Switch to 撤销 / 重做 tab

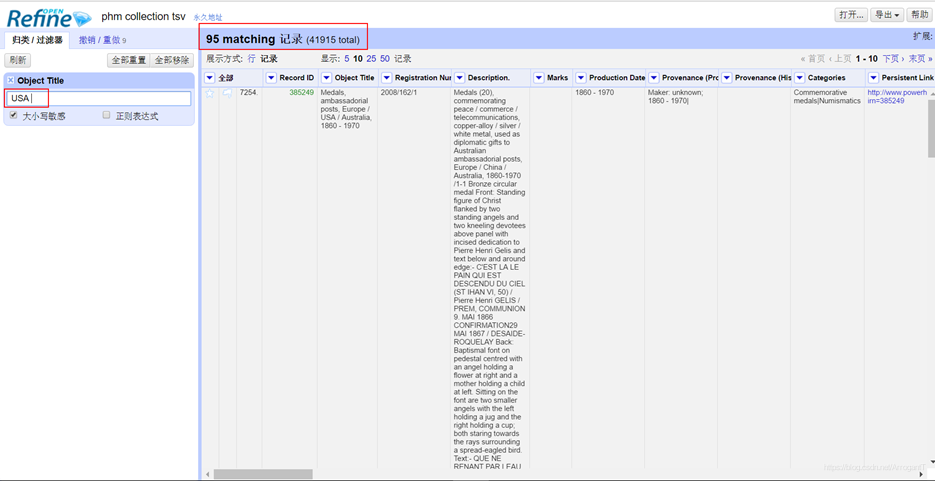tap(103, 40)
